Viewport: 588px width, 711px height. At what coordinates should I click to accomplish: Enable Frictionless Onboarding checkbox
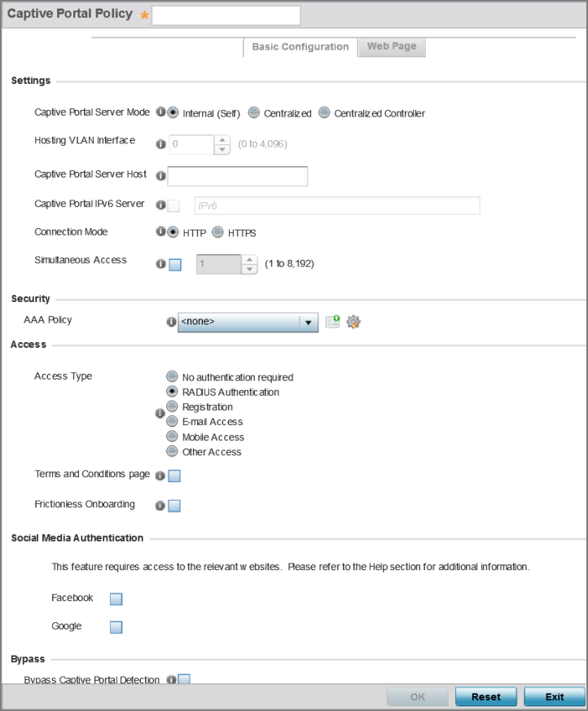(174, 506)
